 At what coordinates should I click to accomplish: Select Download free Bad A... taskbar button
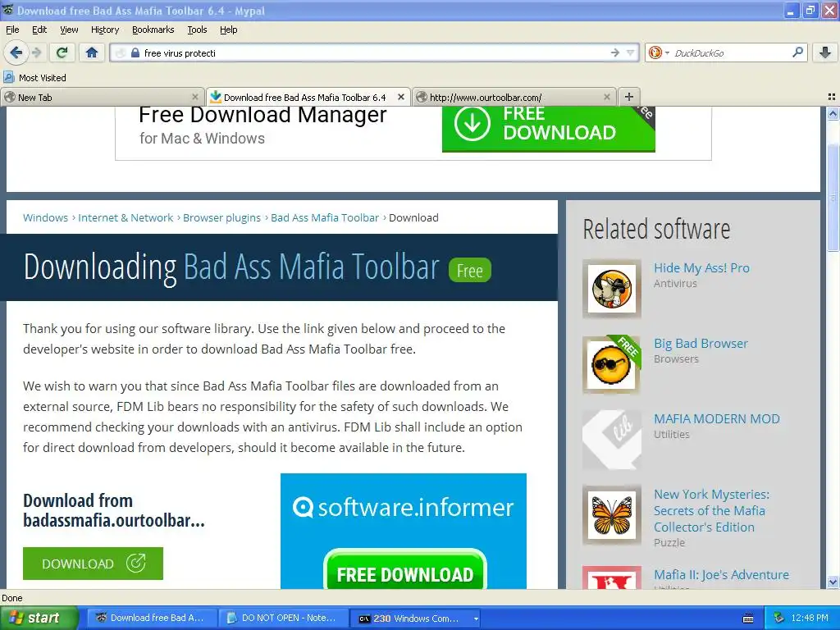(151, 618)
